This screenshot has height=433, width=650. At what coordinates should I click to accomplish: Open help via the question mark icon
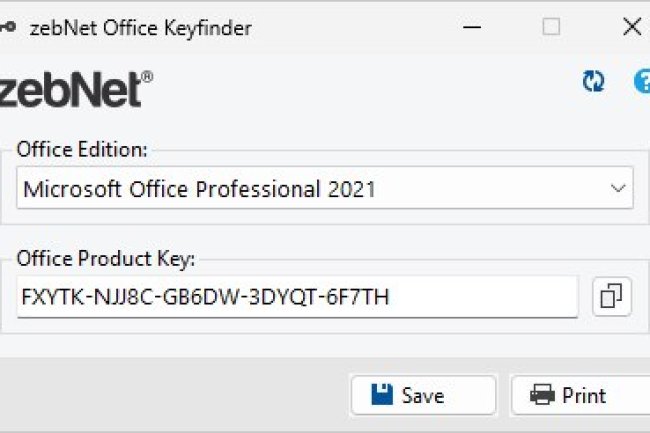pyautogui.click(x=643, y=82)
